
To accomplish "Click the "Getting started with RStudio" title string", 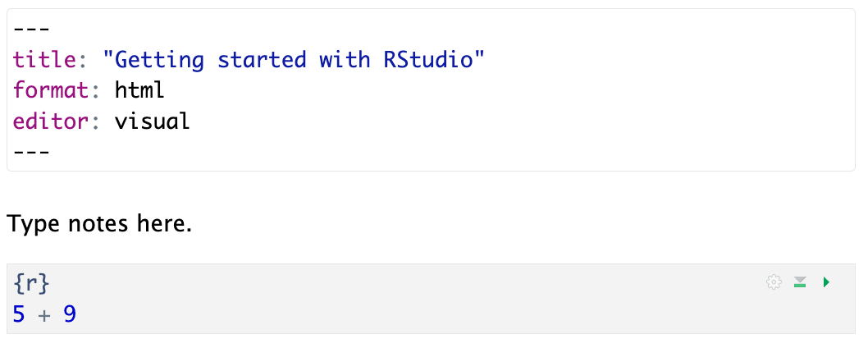I will [x=294, y=60].
